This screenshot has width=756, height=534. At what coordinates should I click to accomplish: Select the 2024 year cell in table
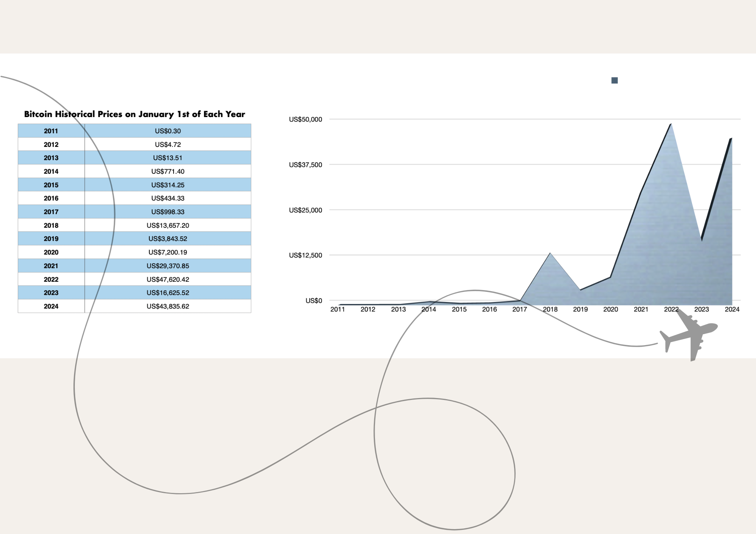[51, 306]
